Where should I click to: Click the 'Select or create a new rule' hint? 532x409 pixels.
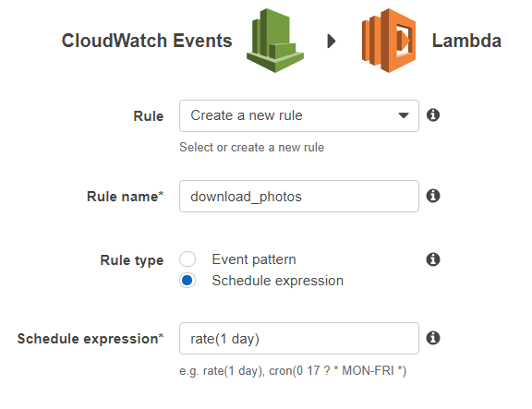click(x=252, y=147)
